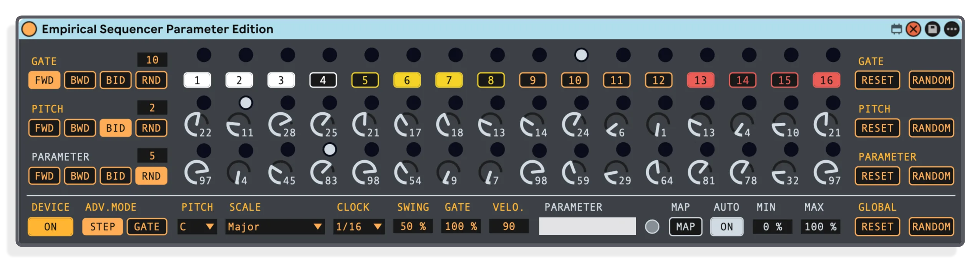Screen dimensions: 980x262
Task: Click the chip-shaped icon in the title bar
Action: tap(896, 29)
